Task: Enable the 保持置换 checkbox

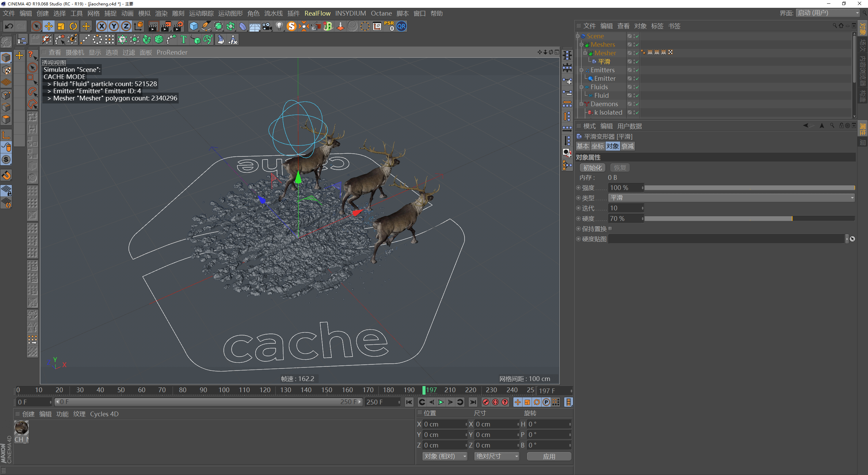Action: point(610,229)
